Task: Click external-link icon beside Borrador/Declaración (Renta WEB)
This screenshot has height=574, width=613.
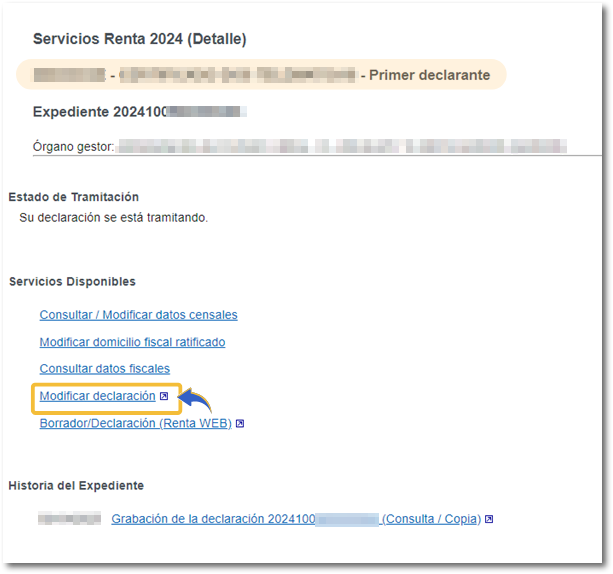Action: point(240,424)
